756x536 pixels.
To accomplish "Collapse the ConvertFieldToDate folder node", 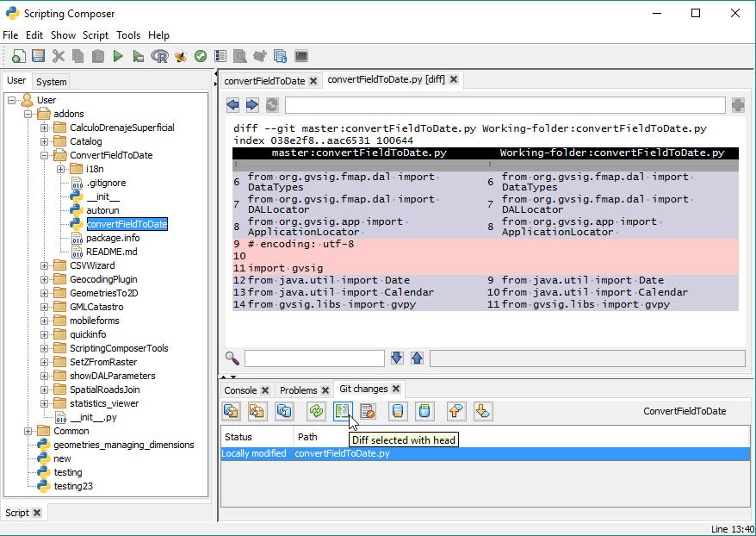I will (x=45, y=155).
